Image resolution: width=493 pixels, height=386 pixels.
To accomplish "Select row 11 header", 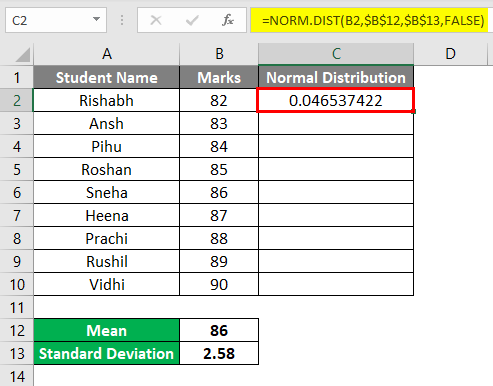I will point(17,307).
